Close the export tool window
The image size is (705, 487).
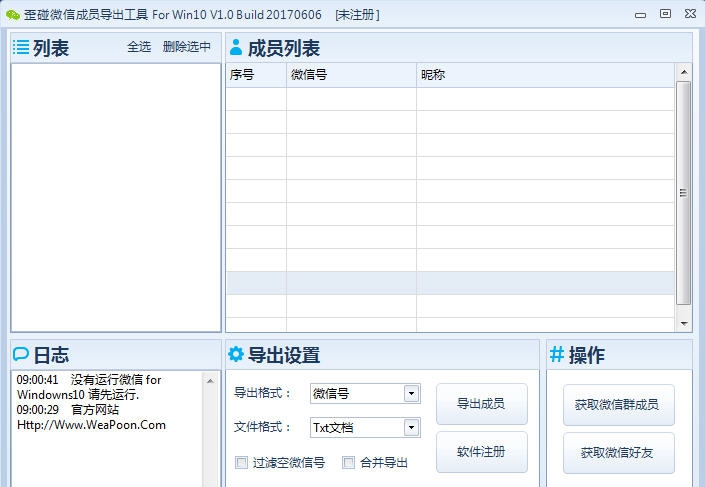click(691, 14)
